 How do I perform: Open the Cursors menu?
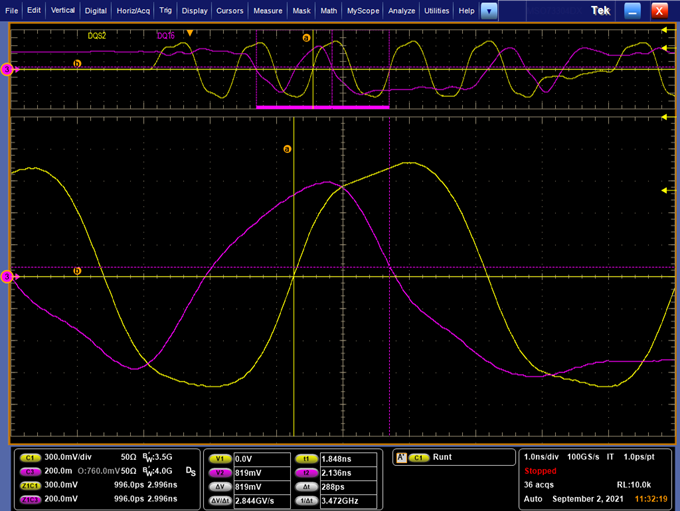coord(229,11)
